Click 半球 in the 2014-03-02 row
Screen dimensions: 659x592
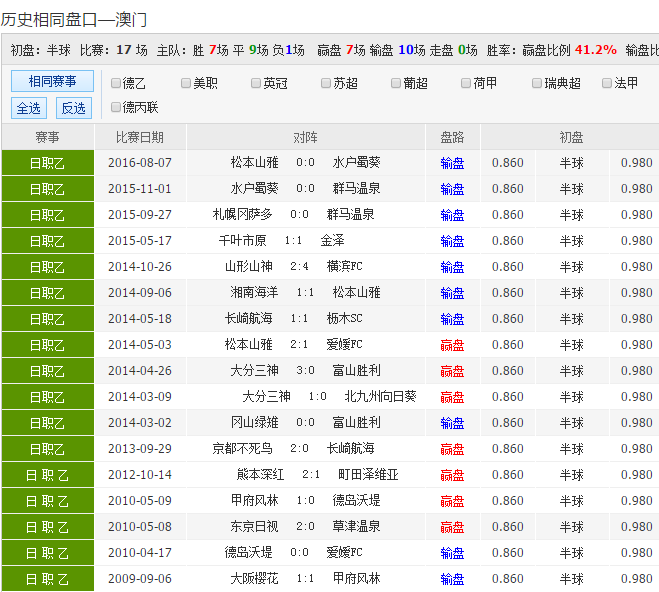point(572,423)
